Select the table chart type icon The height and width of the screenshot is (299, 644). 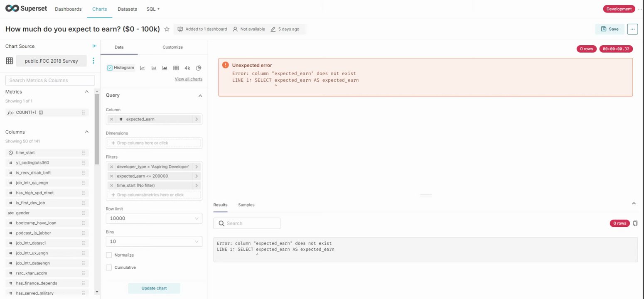(176, 68)
